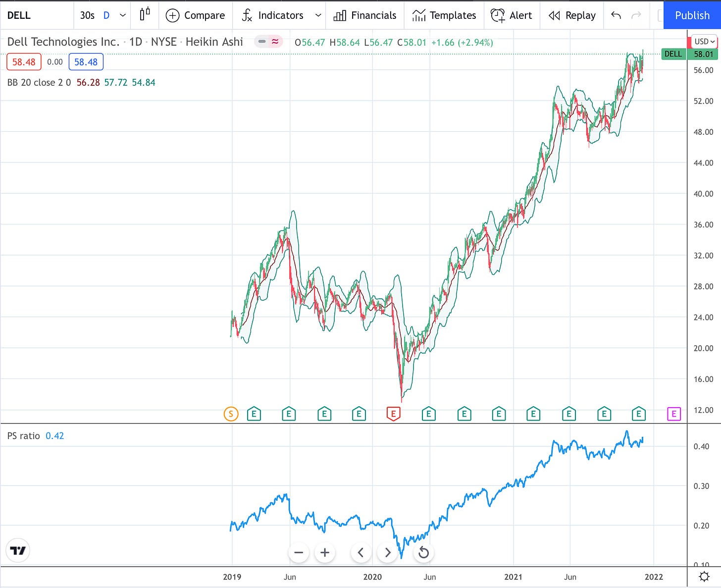This screenshot has height=588, width=721.
Task: Click the 44.00 price scale label
Action: click(703, 162)
